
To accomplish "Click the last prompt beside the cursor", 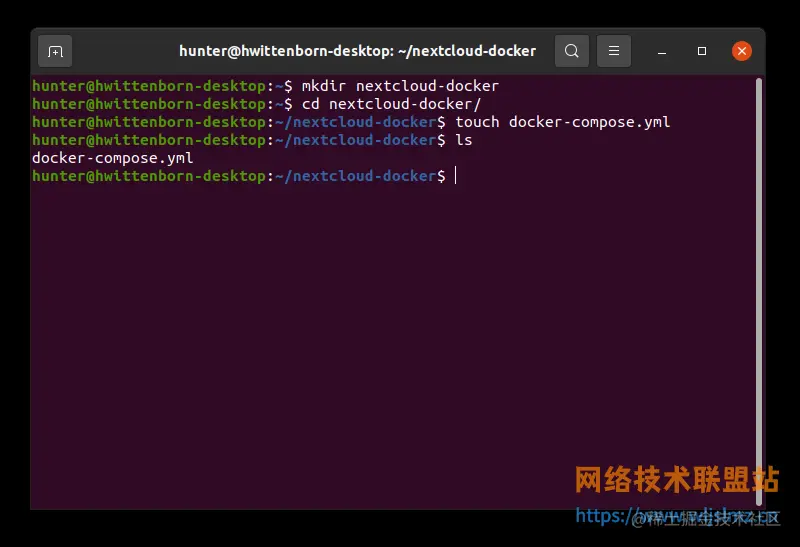I will click(239, 176).
